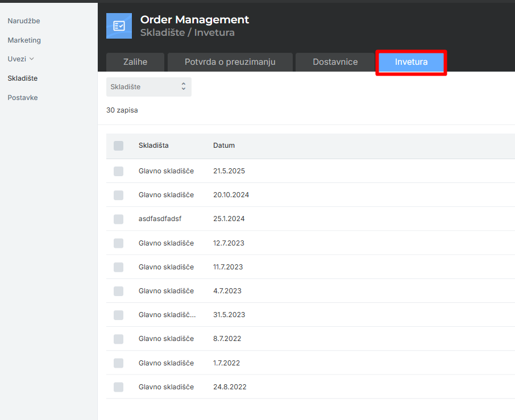
Task: Click the Skladište / Invetura breadcrumb
Action: click(187, 32)
